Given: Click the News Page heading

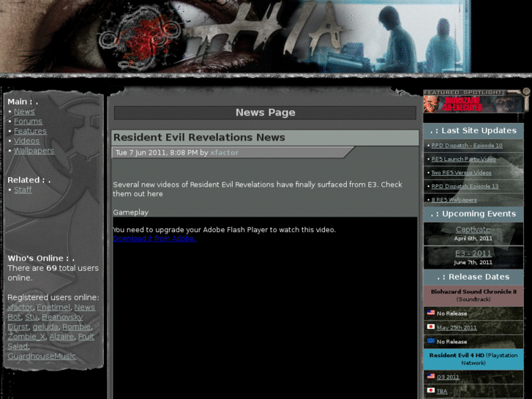Looking at the screenshot, I should pos(266,113).
